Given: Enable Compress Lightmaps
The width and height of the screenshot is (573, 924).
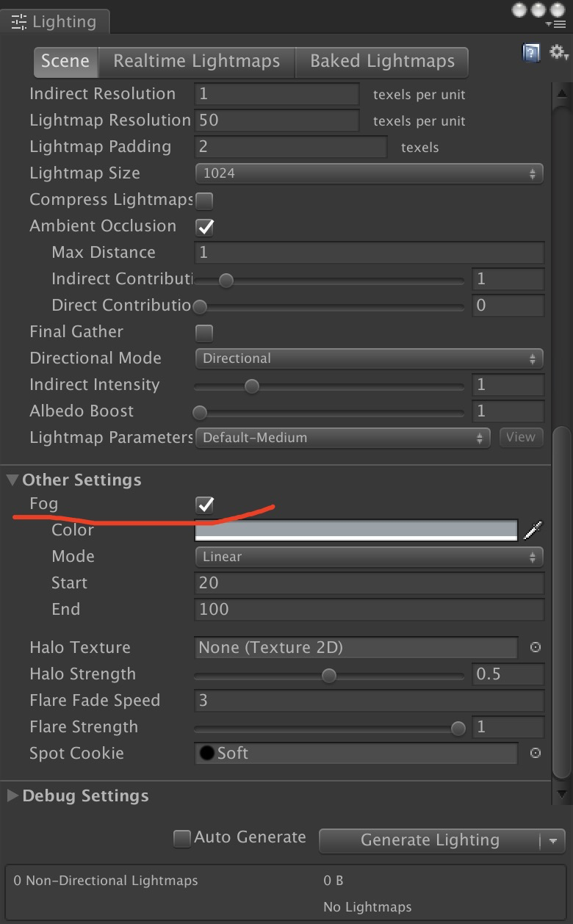Looking at the screenshot, I should click(x=203, y=200).
